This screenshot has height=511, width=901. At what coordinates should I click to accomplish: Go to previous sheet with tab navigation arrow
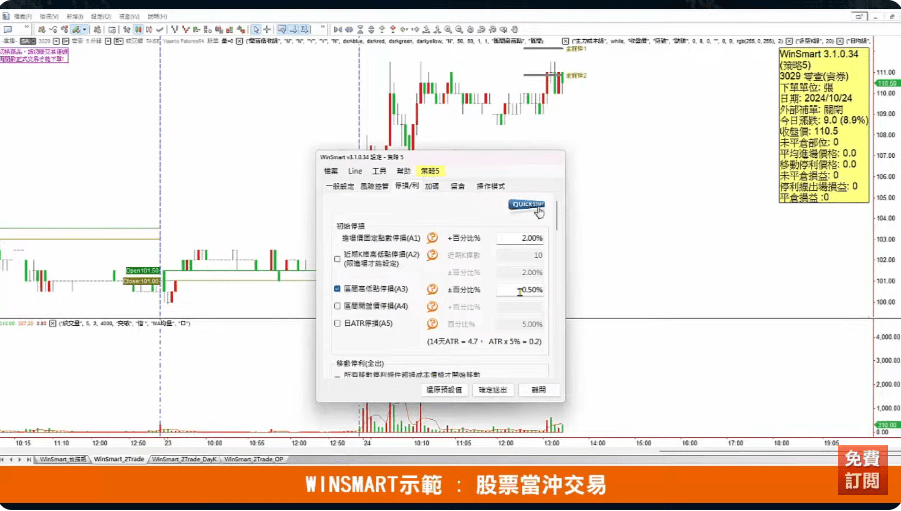click(11, 459)
